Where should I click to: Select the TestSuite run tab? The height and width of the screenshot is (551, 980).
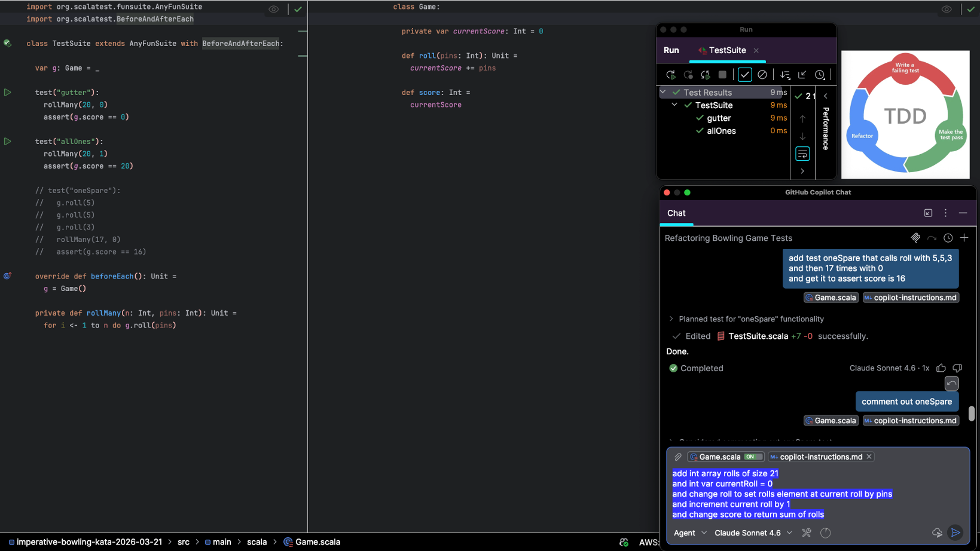click(726, 50)
